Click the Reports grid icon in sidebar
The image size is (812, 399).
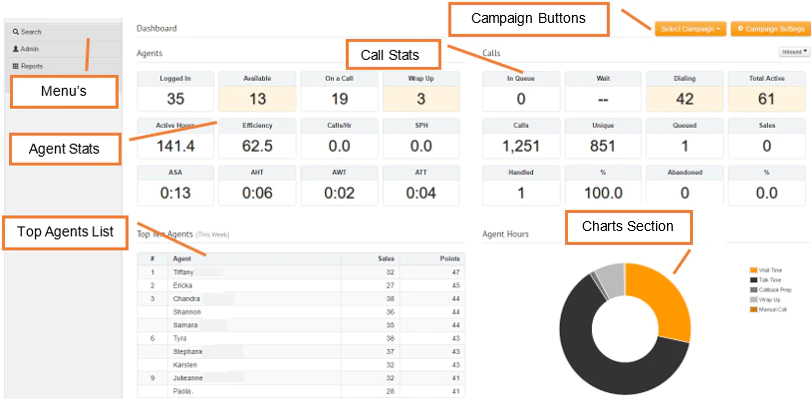click(16, 66)
